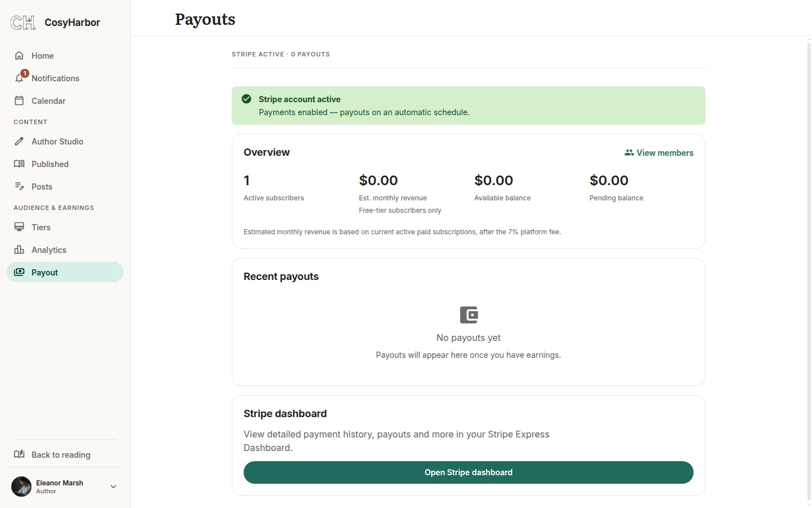Click the Est. monthly revenue label
Viewport: 812px width, 508px height.
[393, 198]
